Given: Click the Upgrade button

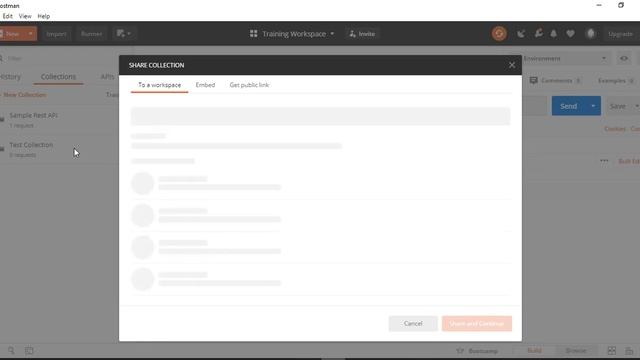Looking at the screenshot, I should 620,34.
